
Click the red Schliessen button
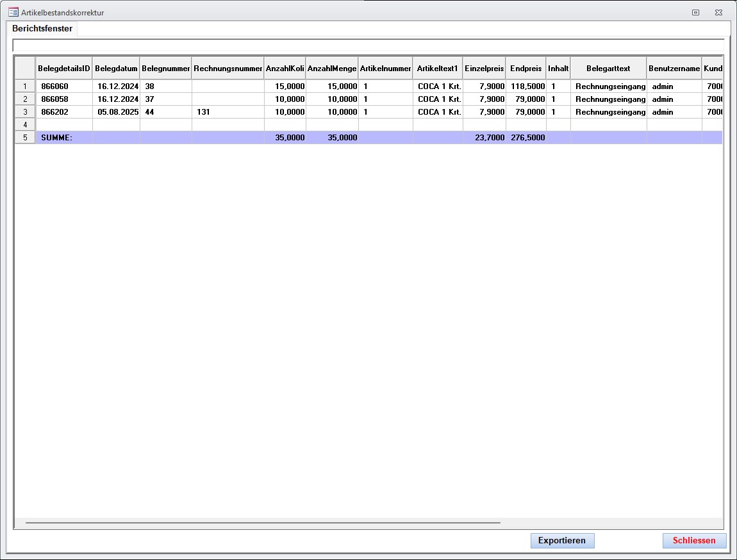[x=694, y=541]
